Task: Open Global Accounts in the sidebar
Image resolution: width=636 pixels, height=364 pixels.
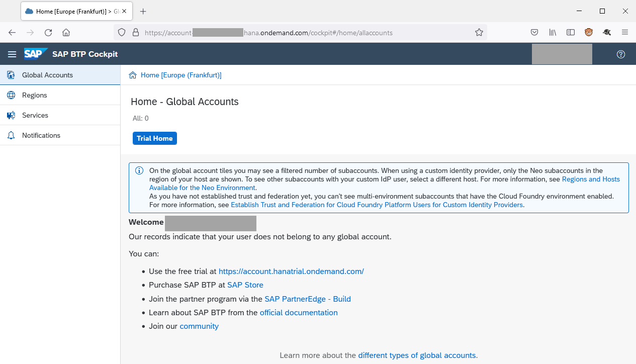Action: pyautogui.click(x=60, y=75)
